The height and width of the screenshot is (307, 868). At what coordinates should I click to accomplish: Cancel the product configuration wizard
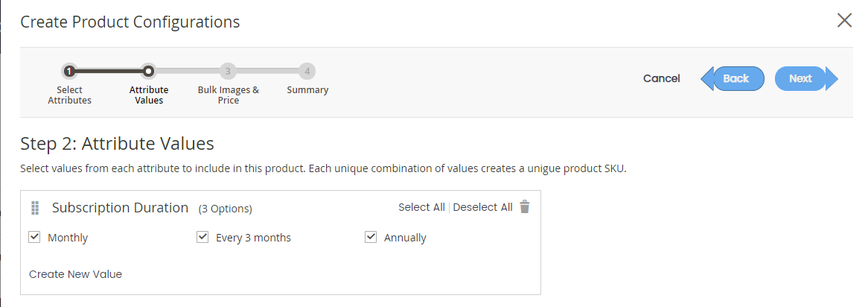click(x=662, y=79)
